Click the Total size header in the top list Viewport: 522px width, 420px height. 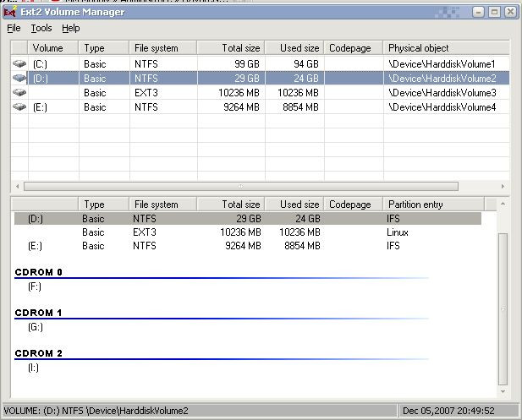click(231, 48)
